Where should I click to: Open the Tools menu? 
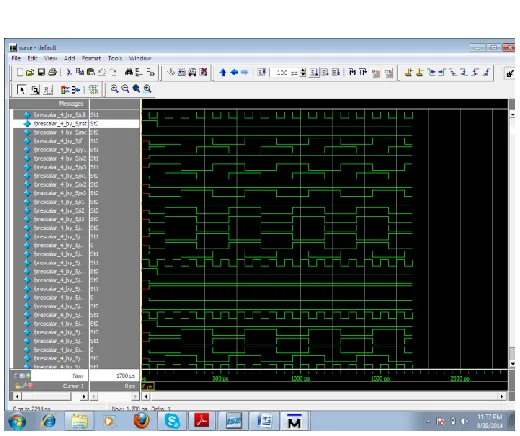tap(115, 58)
